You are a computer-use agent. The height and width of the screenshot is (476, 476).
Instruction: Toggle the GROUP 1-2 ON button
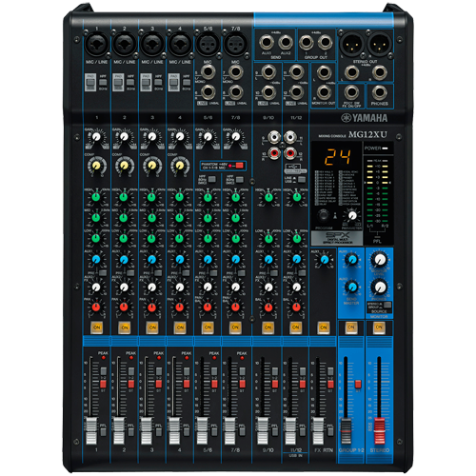point(351,327)
